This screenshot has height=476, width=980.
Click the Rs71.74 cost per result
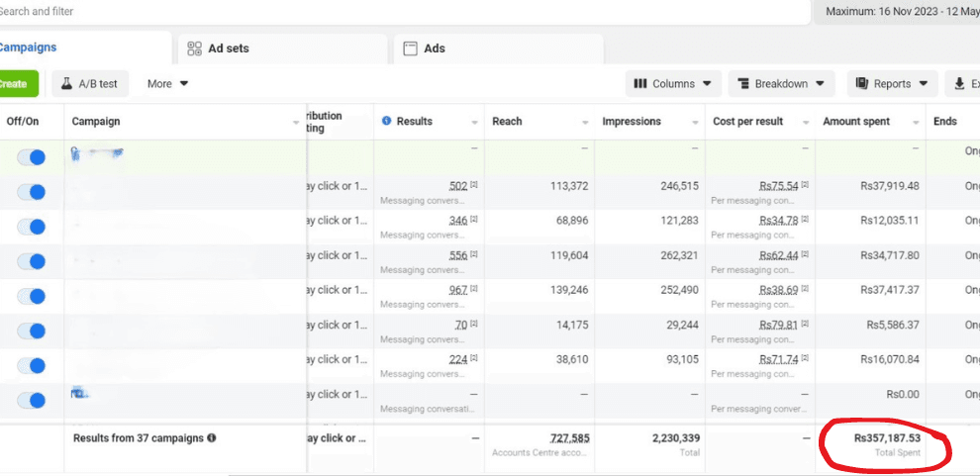coord(779,359)
